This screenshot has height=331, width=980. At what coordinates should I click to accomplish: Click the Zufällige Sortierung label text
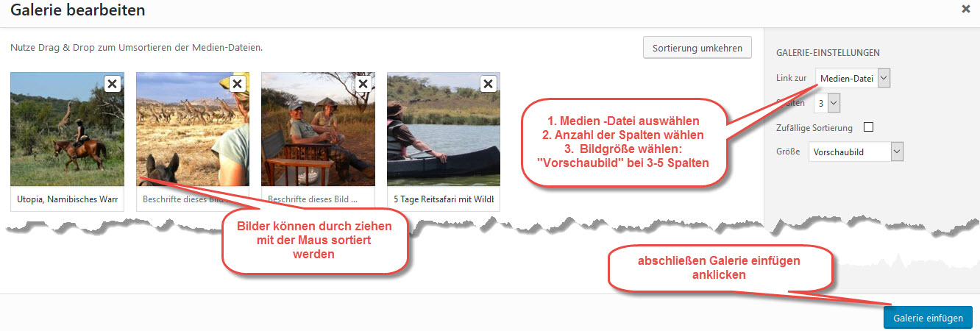click(x=814, y=128)
